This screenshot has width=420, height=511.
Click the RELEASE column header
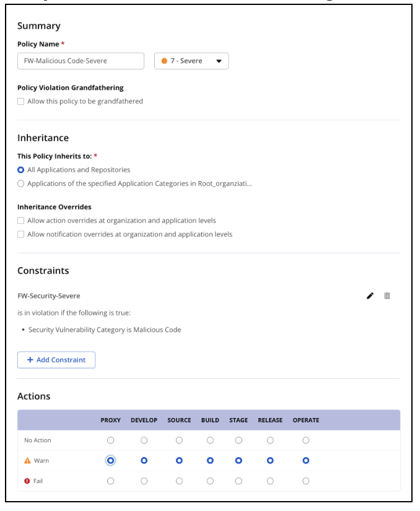click(270, 420)
